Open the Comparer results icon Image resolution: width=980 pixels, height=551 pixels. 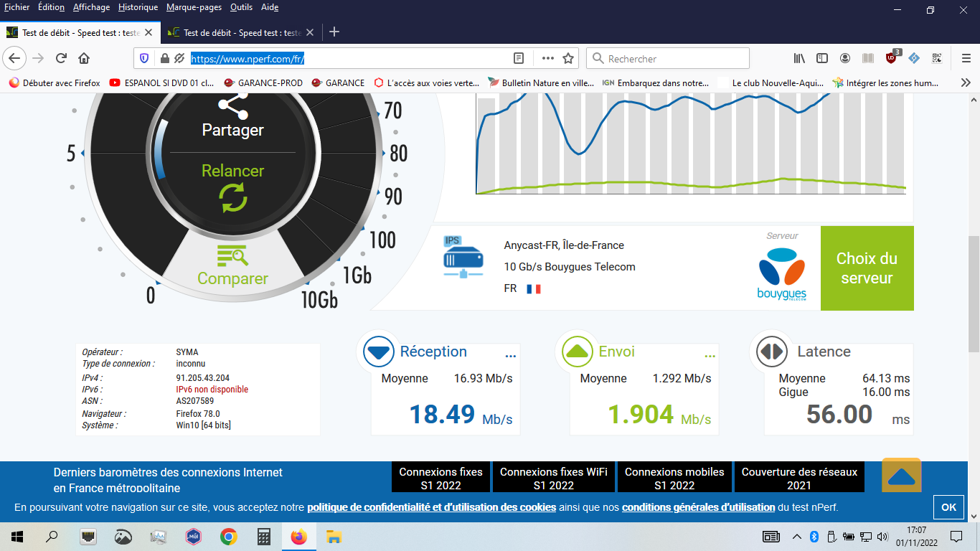232,256
